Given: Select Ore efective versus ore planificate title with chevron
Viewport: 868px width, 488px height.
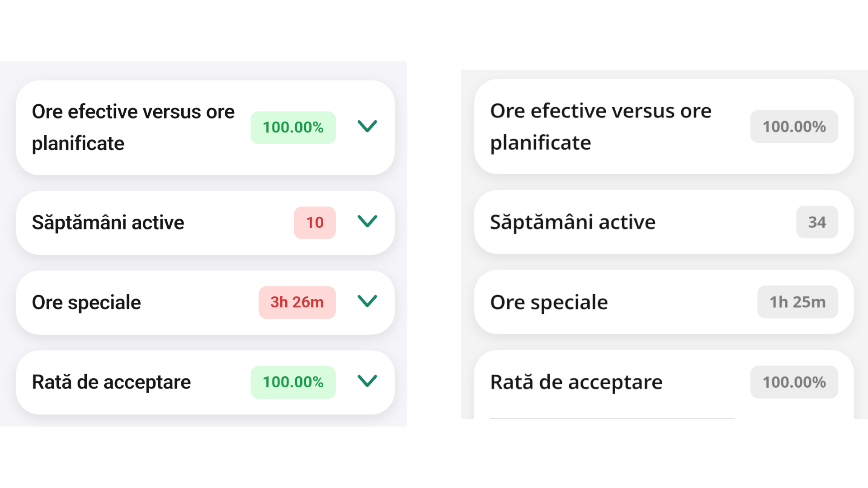Looking at the screenshot, I should (133, 127).
